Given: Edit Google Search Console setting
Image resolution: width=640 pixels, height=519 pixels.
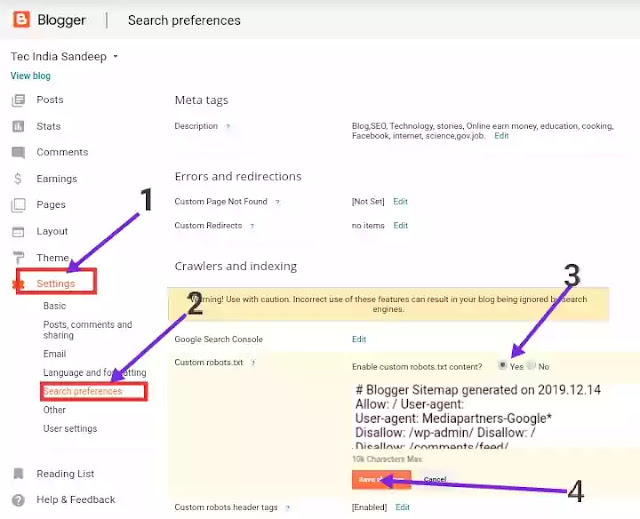Looking at the screenshot, I should tap(359, 339).
